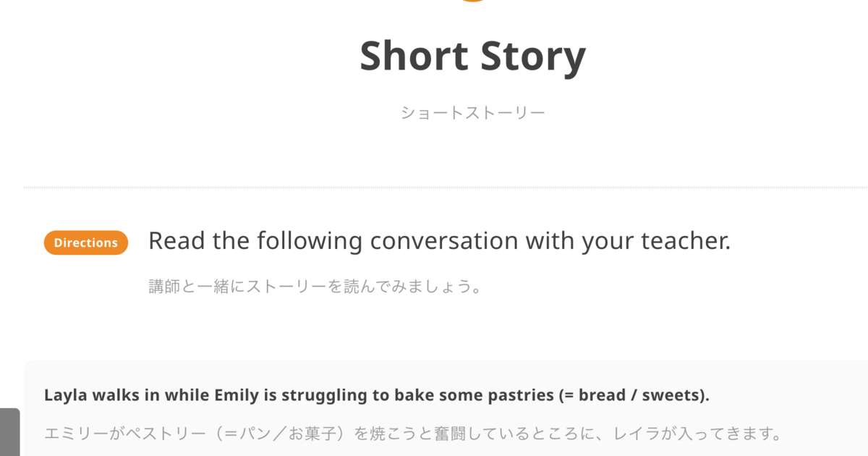Click the 'Read the following conversation' instruction text
This screenshot has height=456, width=868.
pyautogui.click(x=439, y=241)
